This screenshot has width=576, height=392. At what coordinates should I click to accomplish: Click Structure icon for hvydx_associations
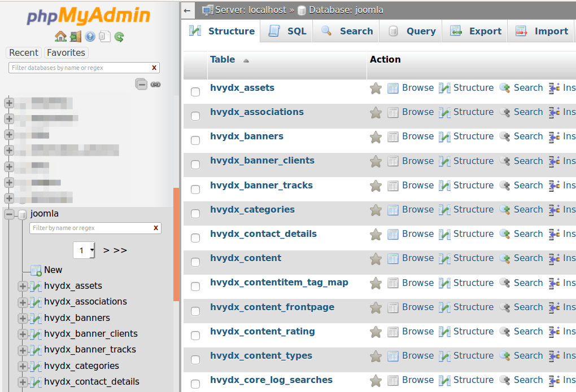click(444, 113)
